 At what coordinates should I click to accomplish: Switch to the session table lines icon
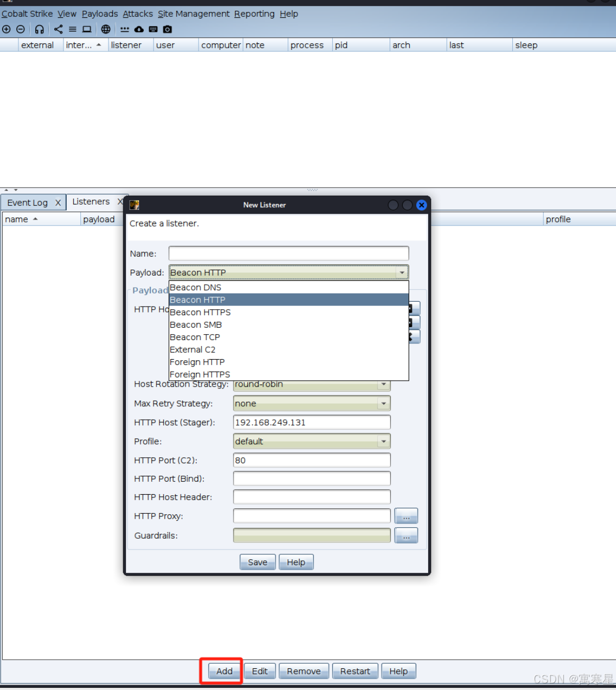coord(72,29)
